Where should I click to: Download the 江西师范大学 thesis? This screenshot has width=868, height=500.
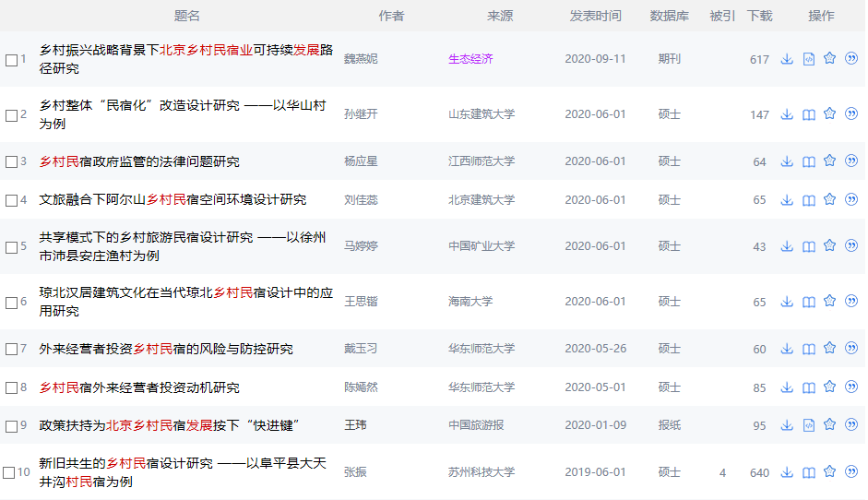(x=787, y=161)
